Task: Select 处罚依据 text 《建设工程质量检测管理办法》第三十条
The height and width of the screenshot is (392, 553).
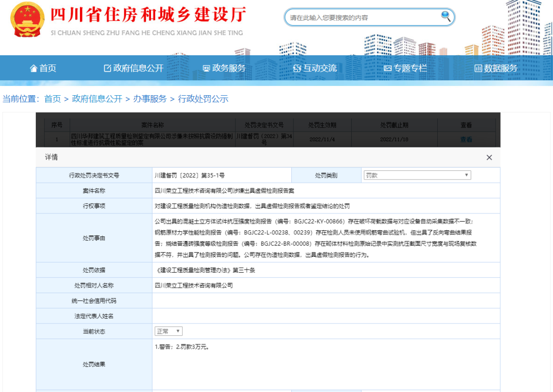Action: click(x=205, y=270)
